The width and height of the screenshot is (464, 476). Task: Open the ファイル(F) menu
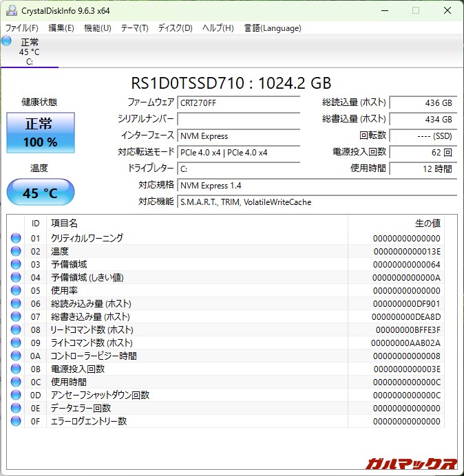[22, 28]
